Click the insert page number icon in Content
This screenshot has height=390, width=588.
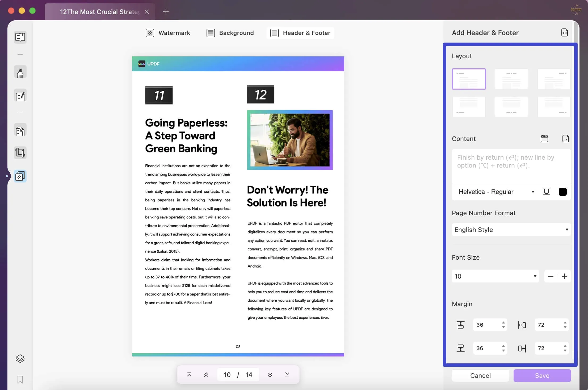(566, 138)
